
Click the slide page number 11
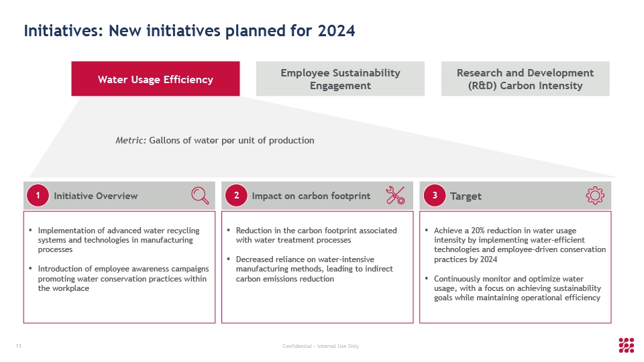pyautogui.click(x=19, y=346)
